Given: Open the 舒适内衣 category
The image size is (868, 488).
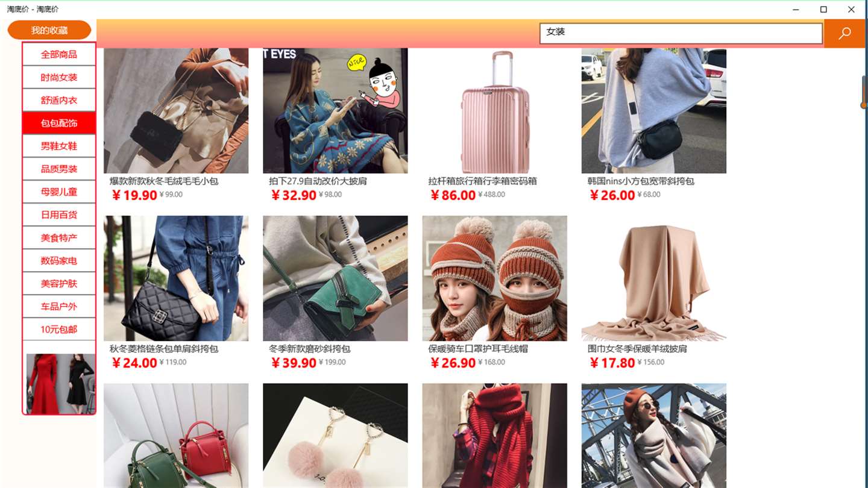Looking at the screenshot, I should click(x=59, y=100).
